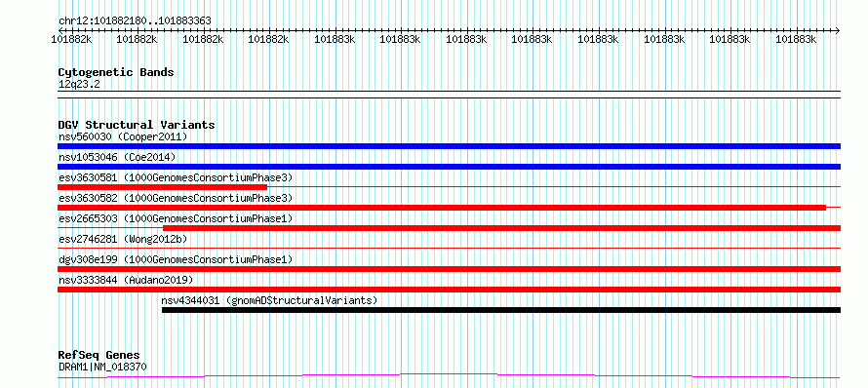Image resolution: width=868 pixels, height=388 pixels.
Task: Click the red esv3630582 variant bar
Action: pos(442,208)
